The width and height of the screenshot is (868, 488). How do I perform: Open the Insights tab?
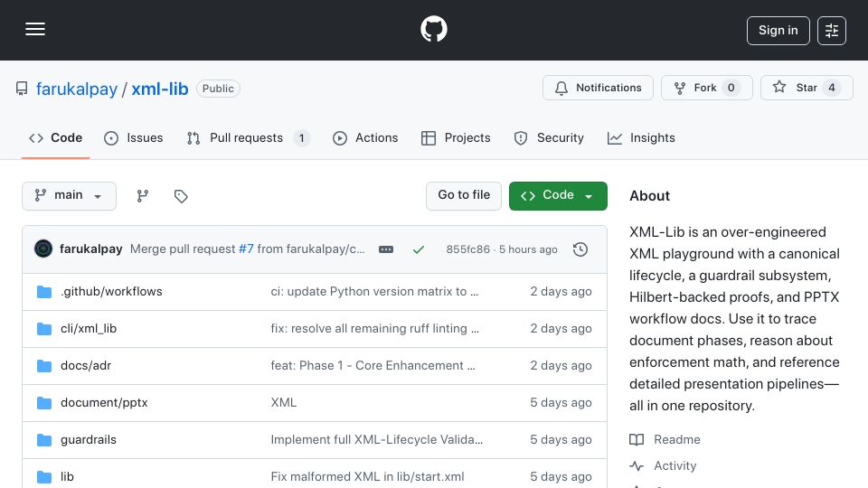(641, 137)
